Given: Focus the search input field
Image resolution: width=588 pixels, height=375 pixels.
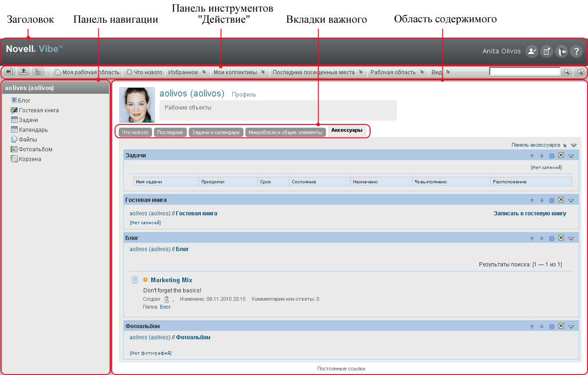Looking at the screenshot, I should coord(524,71).
